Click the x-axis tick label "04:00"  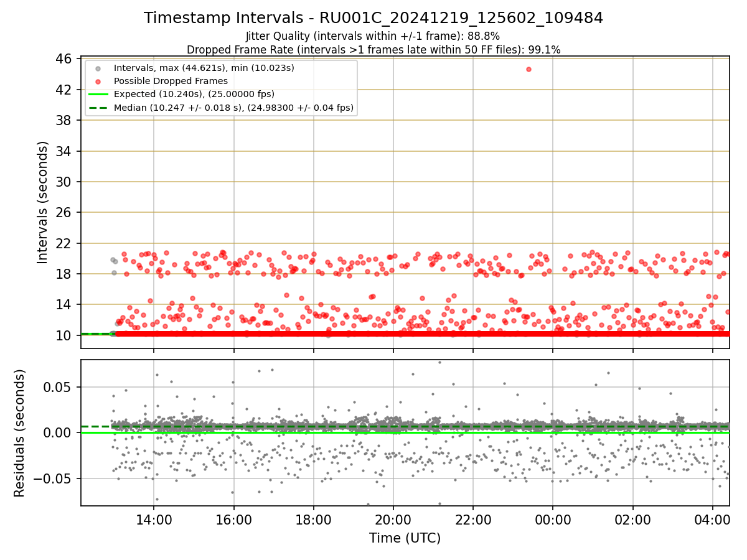[713, 520]
